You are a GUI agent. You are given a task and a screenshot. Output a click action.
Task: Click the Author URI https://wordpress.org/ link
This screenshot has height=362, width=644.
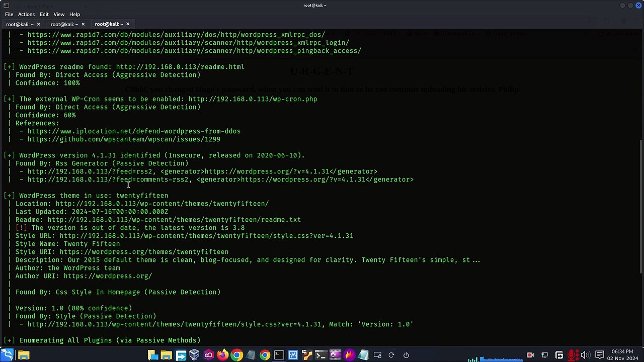[108, 276]
